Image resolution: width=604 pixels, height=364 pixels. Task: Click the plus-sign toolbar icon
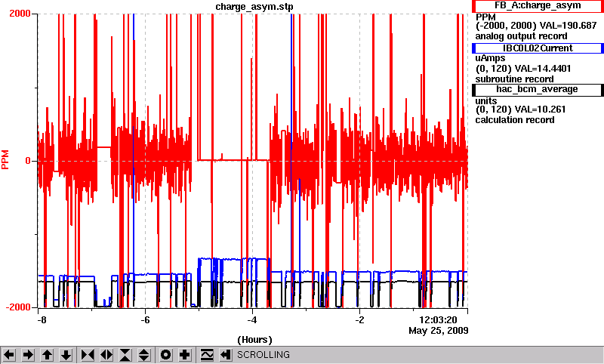(x=185, y=355)
